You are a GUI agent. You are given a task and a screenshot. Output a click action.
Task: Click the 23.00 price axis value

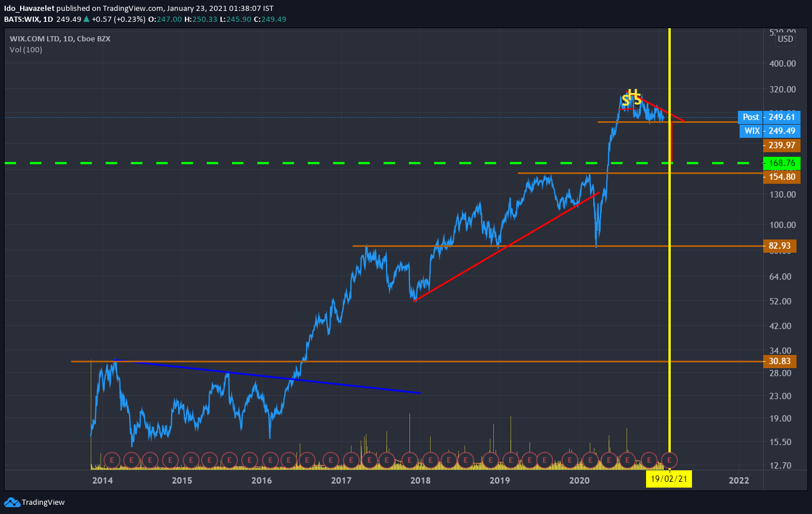[780, 396]
